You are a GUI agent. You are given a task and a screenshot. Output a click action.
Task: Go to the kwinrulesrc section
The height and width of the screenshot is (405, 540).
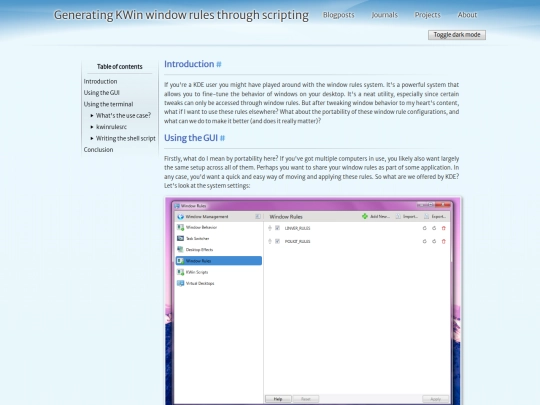pyautogui.click(x=111, y=127)
